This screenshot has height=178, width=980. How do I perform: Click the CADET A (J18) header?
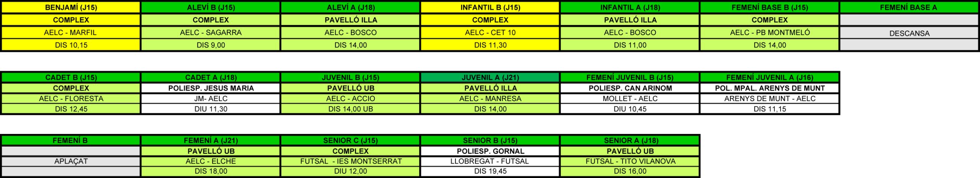[x=211, y=77]
